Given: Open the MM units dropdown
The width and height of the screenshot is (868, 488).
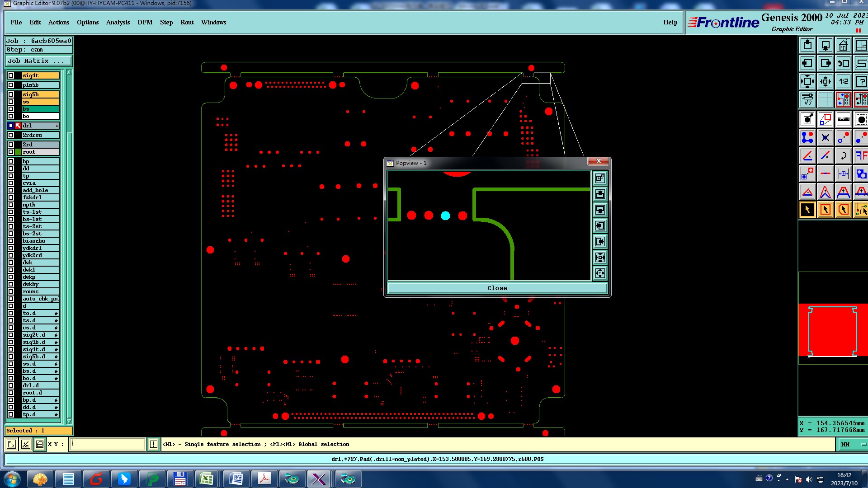Looking at the screenshot, I should tap(852, 445).
